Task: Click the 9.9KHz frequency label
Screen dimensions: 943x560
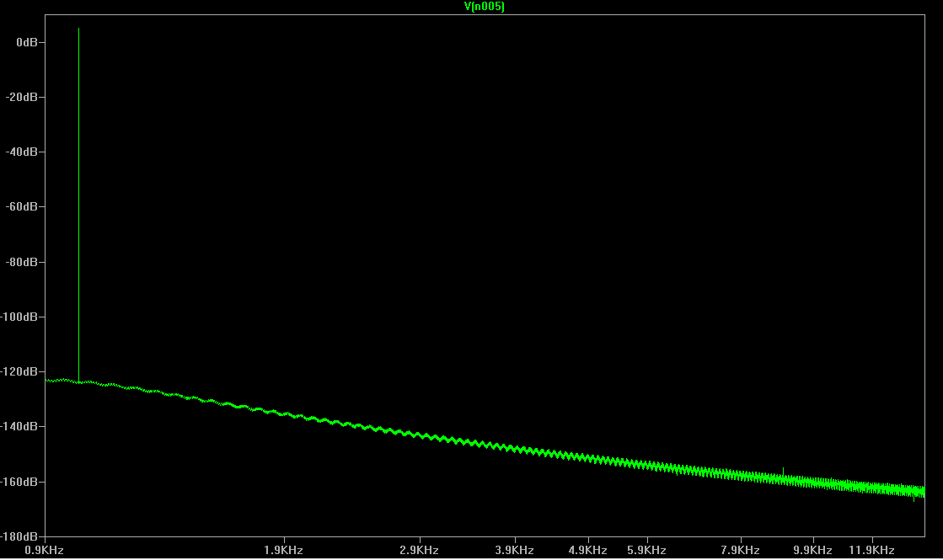Action: 812,551
